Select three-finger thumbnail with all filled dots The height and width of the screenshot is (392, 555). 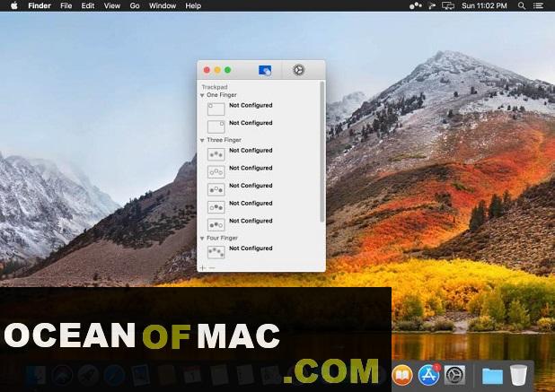point(216,154)
